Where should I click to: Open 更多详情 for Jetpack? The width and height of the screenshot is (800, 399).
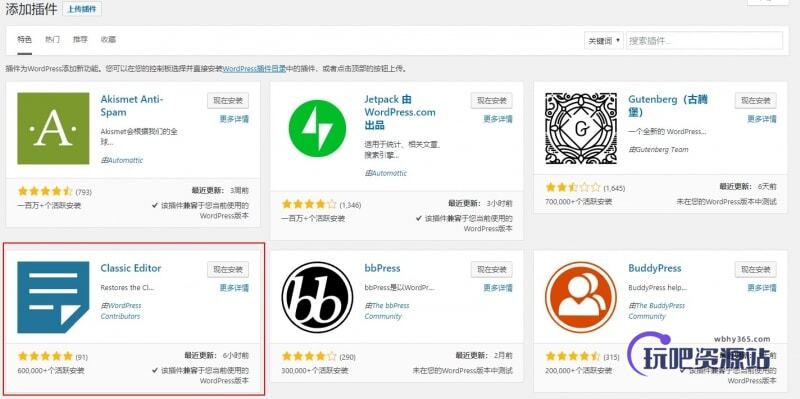point(498,119)
